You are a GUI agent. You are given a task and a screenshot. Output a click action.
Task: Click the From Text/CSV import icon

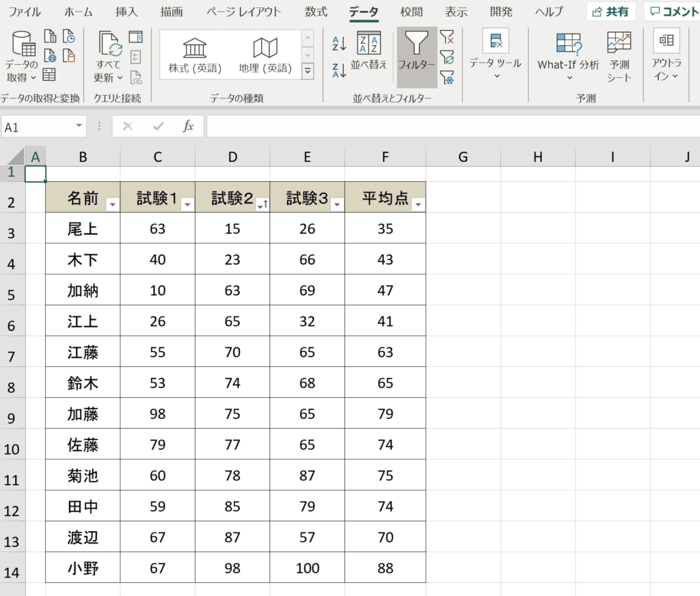50,36
